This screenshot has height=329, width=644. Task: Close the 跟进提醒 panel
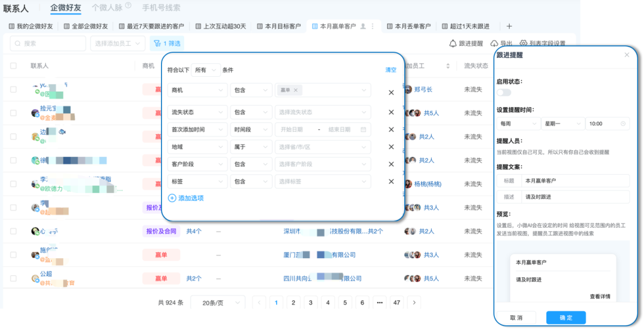627,55
